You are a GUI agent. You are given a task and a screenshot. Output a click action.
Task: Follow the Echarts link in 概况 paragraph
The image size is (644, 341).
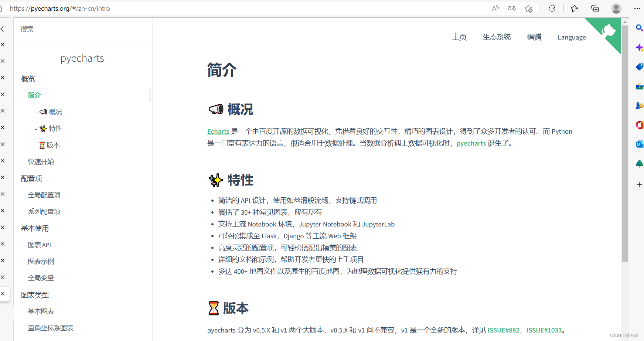[218, 132]
